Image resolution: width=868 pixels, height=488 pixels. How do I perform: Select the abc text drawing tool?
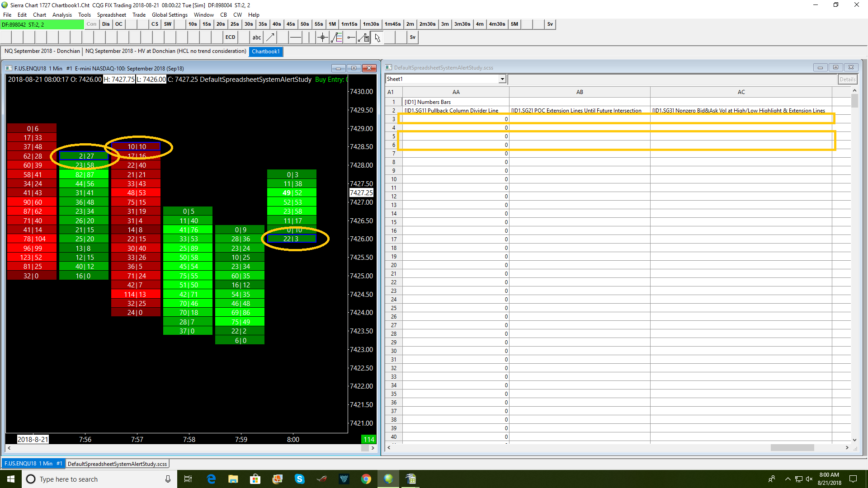point(256,38)
